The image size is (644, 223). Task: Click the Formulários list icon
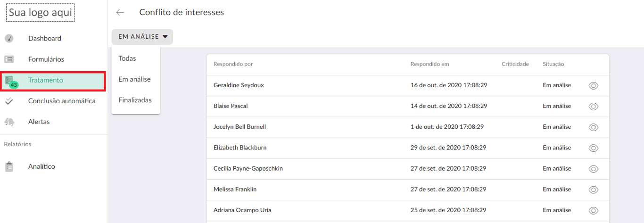(x=9, y=59)
